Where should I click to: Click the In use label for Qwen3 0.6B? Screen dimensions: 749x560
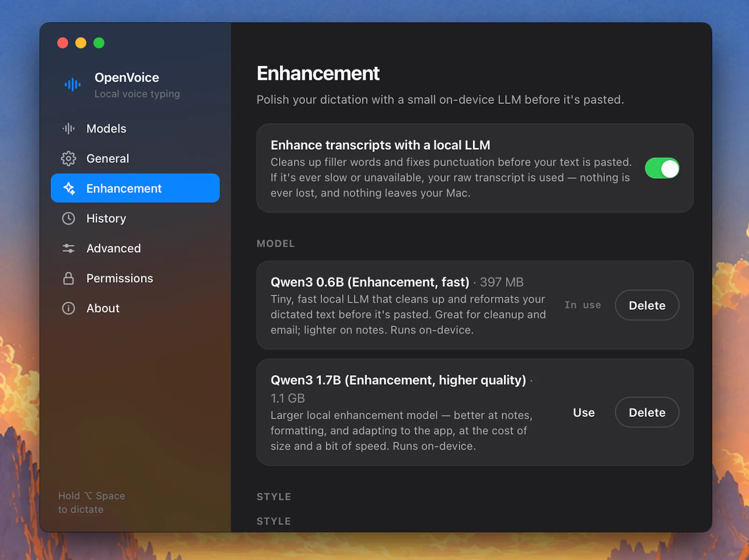pyautogui.click(x=583, y=305)
